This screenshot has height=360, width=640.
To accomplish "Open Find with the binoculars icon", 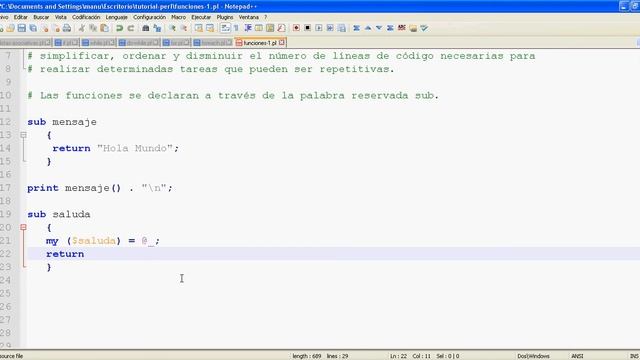I will point(146,28).
